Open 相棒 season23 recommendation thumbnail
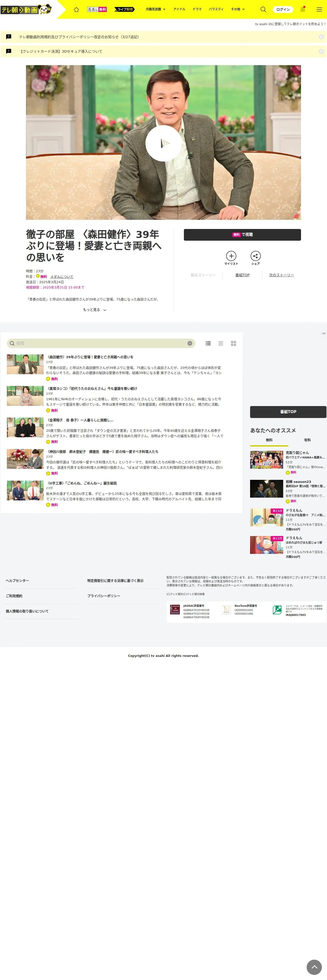 tap(266, 489)
